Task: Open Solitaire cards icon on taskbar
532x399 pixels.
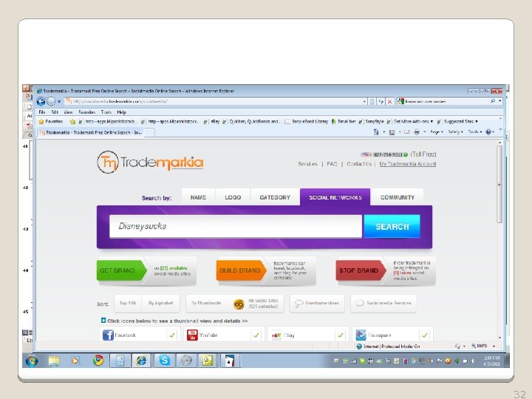Action: coord(230,361)
